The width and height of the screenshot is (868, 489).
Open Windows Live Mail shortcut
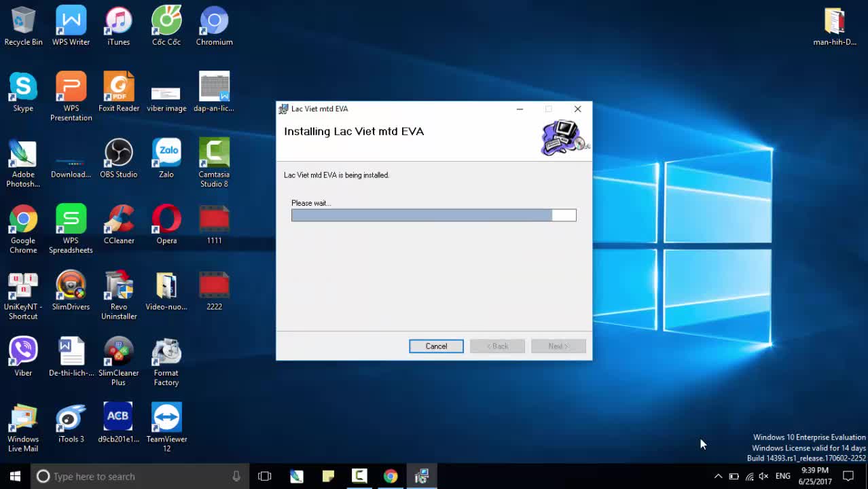point(23,428)
